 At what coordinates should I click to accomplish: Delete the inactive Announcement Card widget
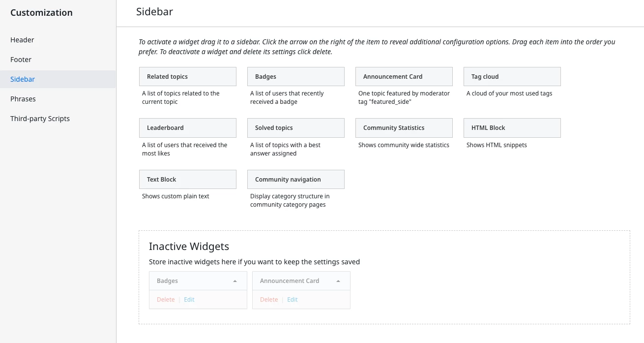269,300
